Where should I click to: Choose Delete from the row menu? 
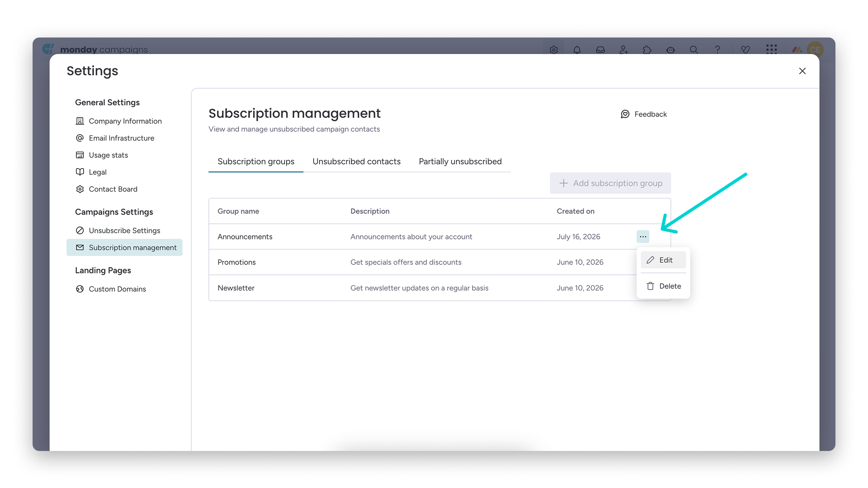tap(663, 286)
